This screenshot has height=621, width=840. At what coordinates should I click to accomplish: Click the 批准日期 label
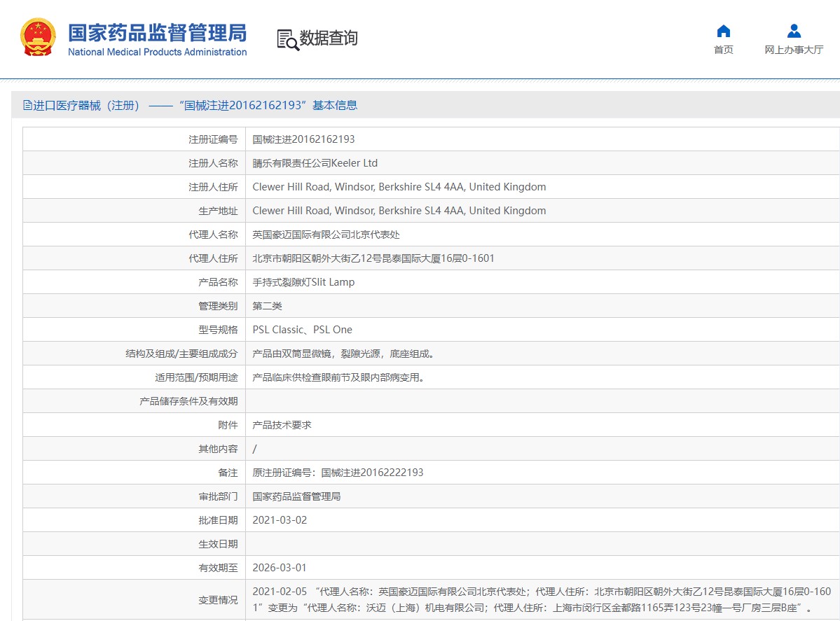(x=218, y=520)
